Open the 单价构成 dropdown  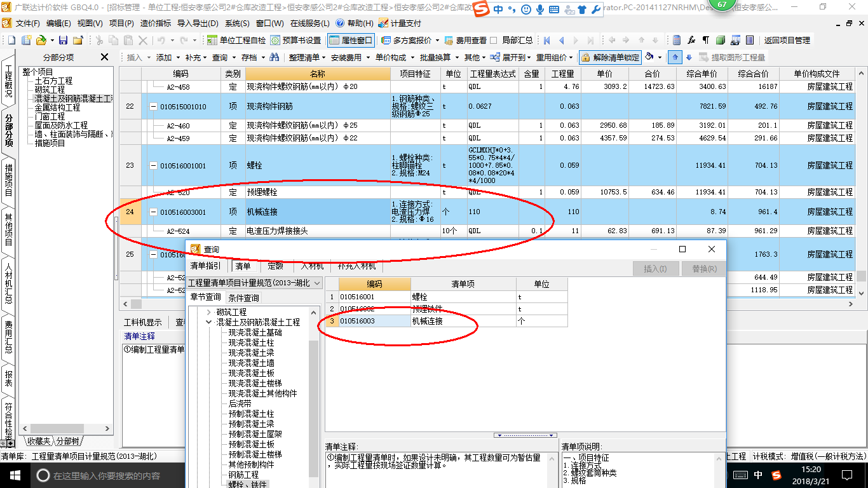click(394, 57)
